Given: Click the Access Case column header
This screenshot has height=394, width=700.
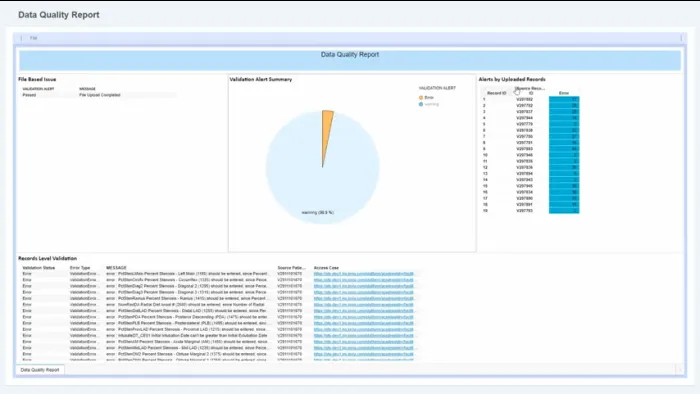Looking at the screenshot, I should pyautogui.click(x=326, y=268).
